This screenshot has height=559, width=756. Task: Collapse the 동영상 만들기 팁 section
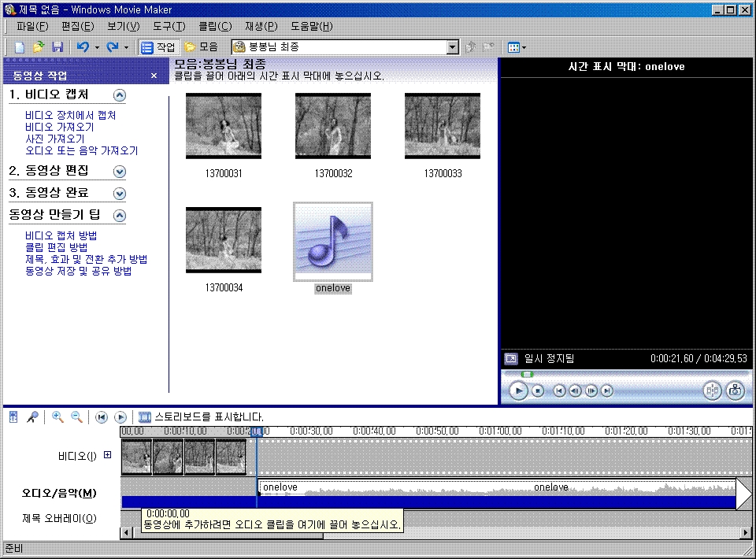[120, 216]
